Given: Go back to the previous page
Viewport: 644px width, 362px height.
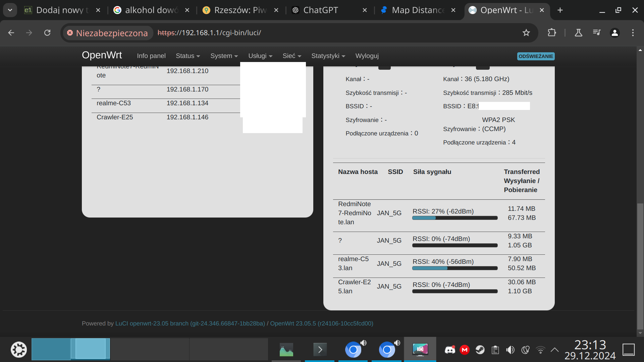Looking at the screenshot, I should (11, 33).
